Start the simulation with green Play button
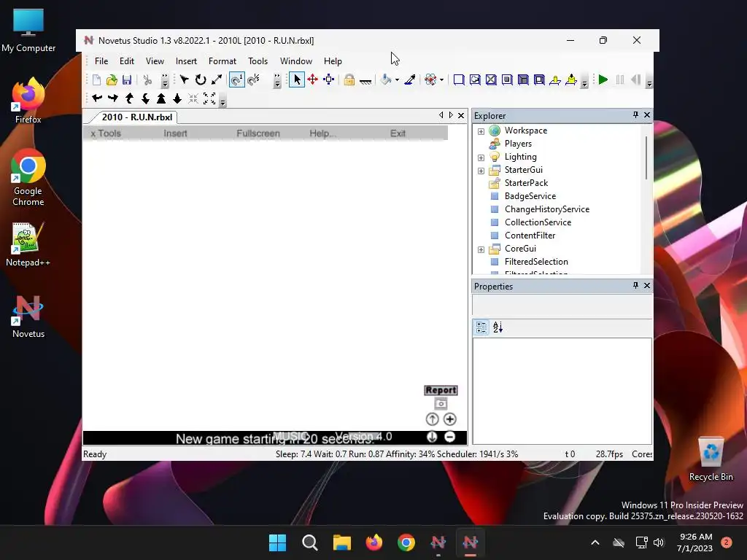 pyautogui.click(x=603, y=80)
